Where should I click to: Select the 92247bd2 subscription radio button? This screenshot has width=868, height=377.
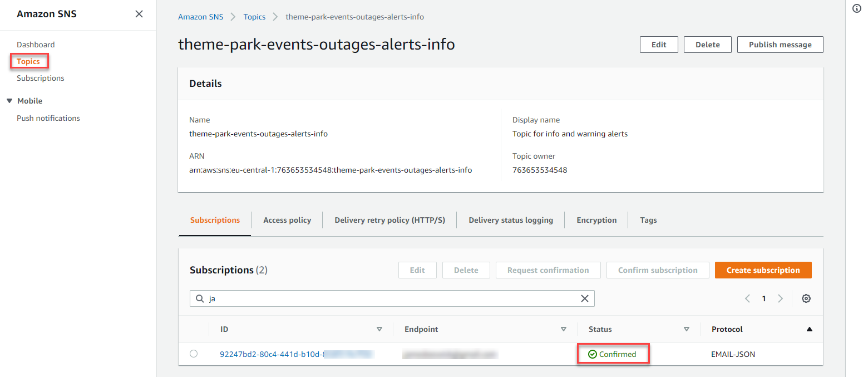point(194,354)
